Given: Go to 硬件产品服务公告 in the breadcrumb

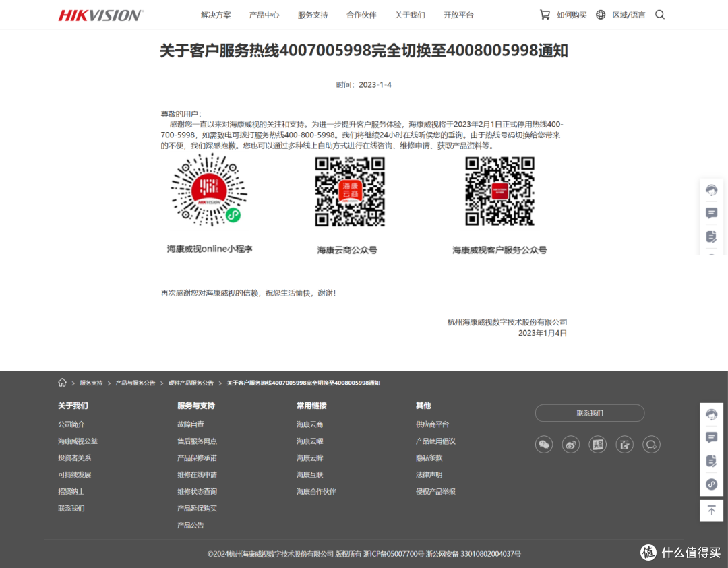Looking at the screenshot, I should [191, 383].
